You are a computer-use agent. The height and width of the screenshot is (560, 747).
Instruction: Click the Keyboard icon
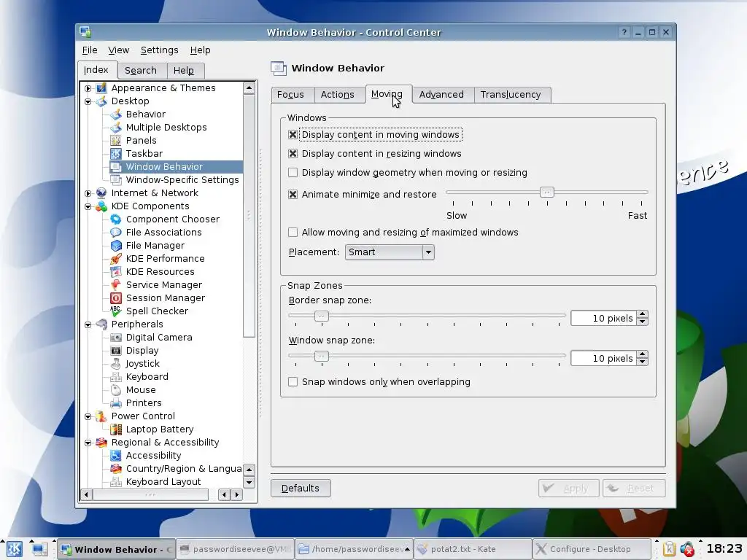click(x=116, y=377)
